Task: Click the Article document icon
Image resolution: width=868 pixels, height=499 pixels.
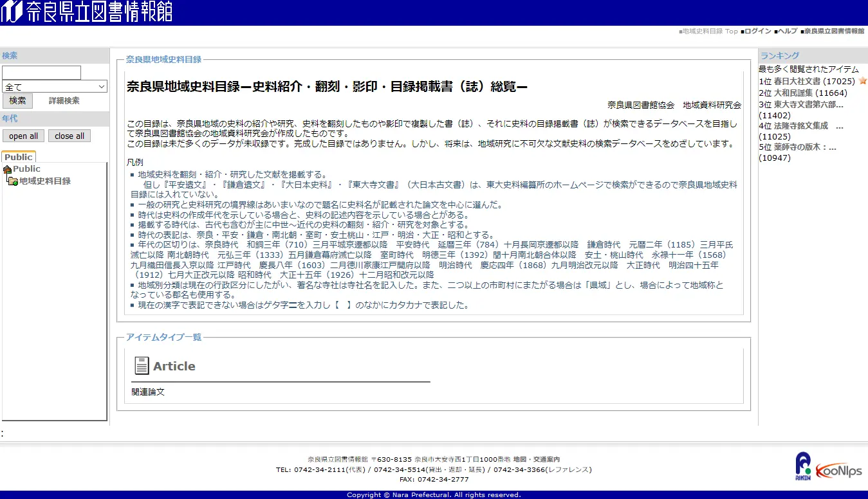Action: click(142, 366)
